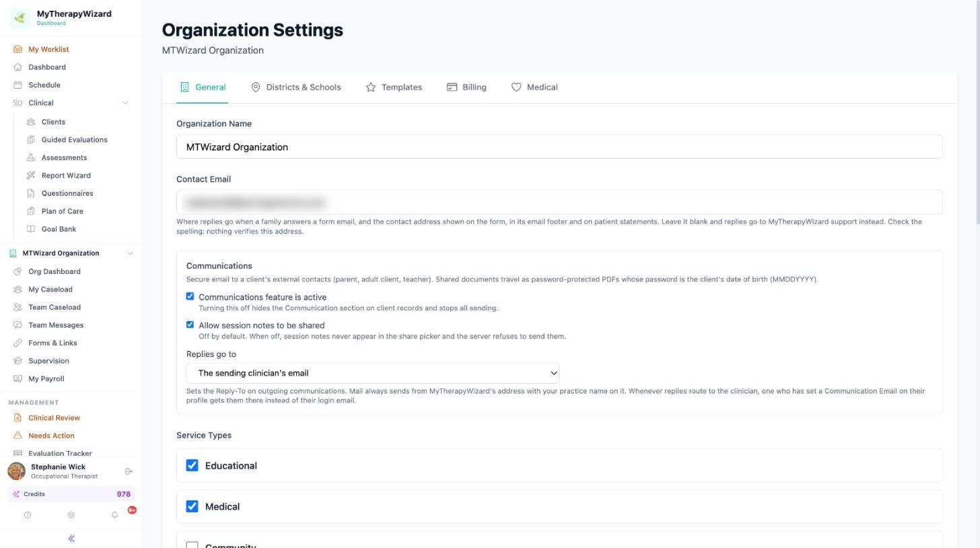
Task: Click the Goal Bank book icon
Action: coord(31,229)
